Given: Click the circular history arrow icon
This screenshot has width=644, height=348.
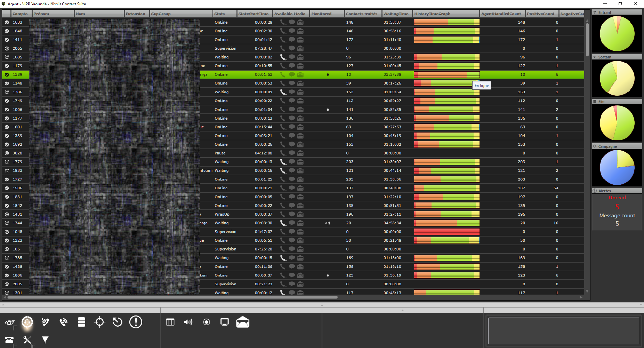Looking at the screenshot, I should click(118, 322).
